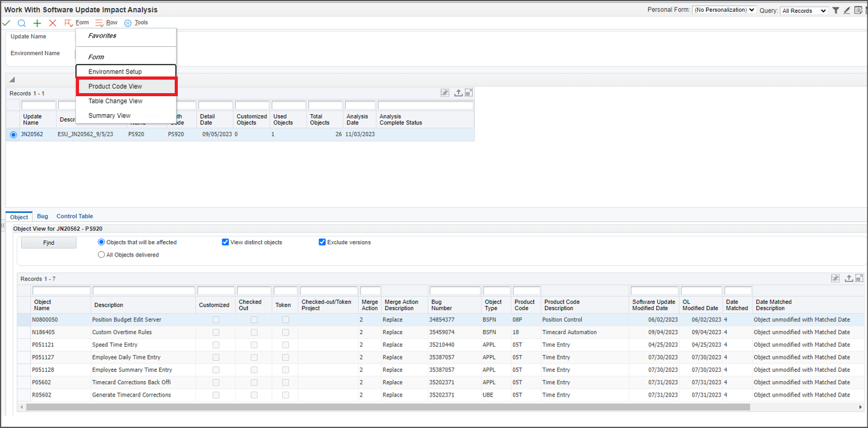Viewport: 868px width, 428px height.
Task: Click maximize icon in Object View grid
Action: (859, 279)
